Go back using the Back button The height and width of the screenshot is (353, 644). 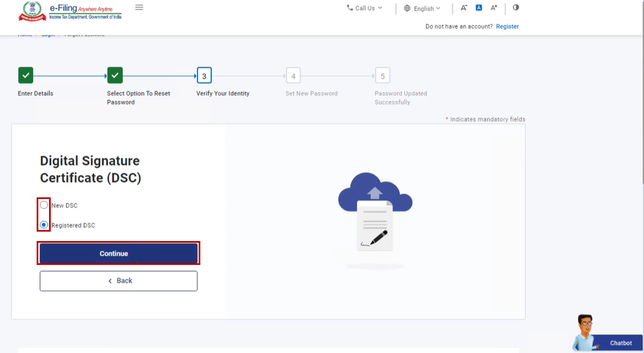pyautogui.click(x=118, y=281)
